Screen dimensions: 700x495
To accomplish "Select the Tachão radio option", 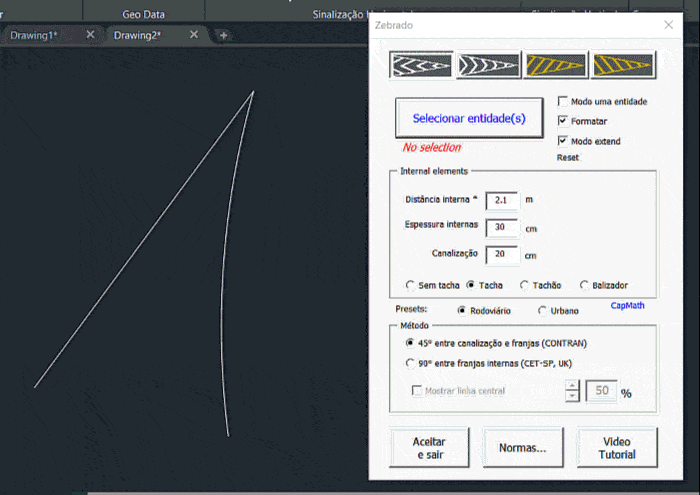I will click(x=524, y=285).
